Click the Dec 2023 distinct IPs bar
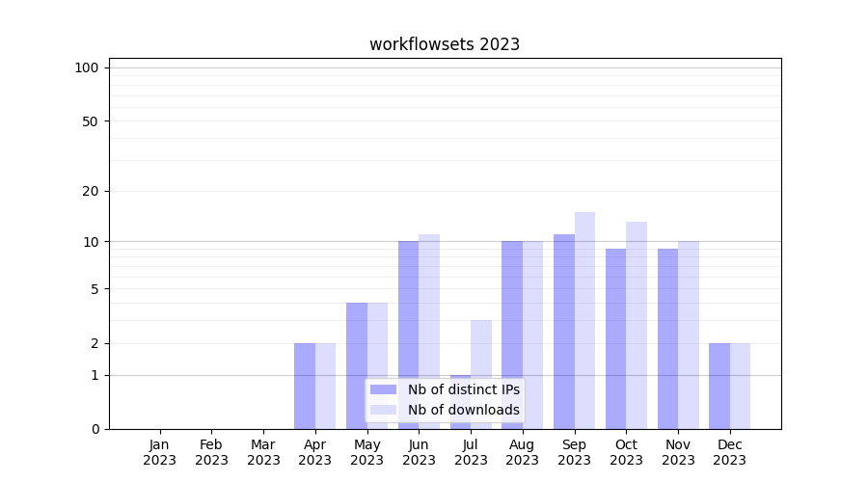This screenshot has height=482, width=868. click(x=719, y=386)
